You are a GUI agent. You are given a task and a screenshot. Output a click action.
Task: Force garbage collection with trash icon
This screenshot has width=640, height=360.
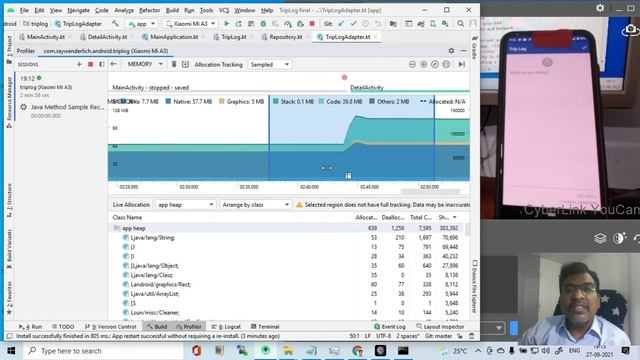[x=174, y=64]
